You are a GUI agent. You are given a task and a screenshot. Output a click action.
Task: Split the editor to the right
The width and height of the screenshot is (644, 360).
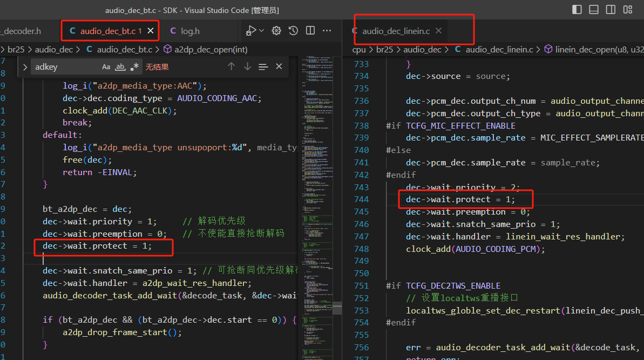310,30
